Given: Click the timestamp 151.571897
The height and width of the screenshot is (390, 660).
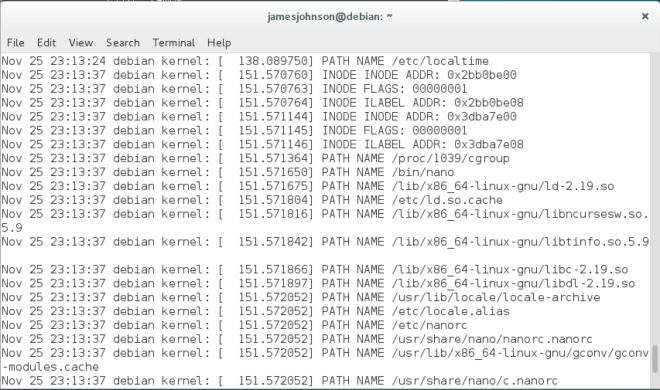Looking at the screenshot, I should 273,283.
